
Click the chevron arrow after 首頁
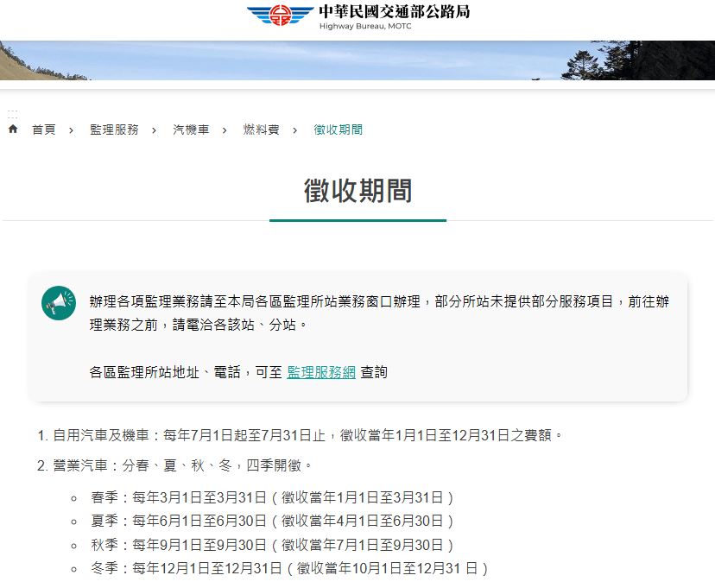(72, 130)
